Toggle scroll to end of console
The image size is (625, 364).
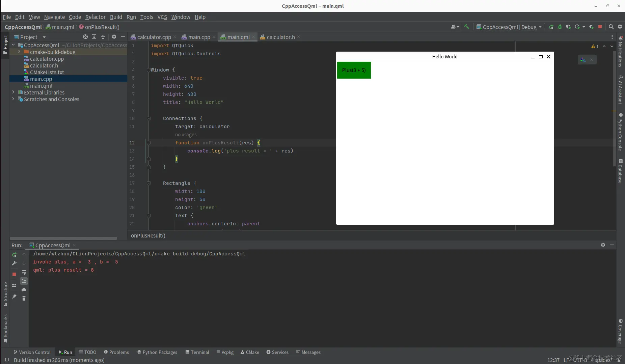24,281
